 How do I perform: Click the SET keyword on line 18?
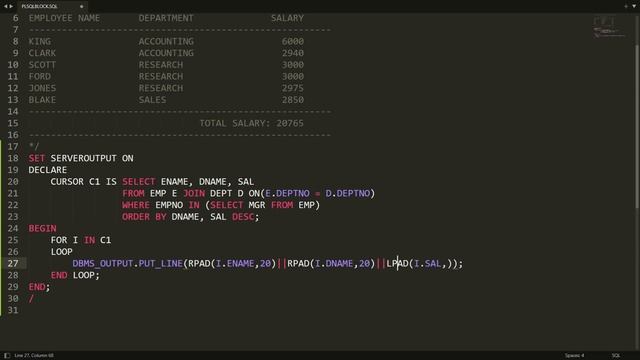pyautogui.click(x=37, y=158)
